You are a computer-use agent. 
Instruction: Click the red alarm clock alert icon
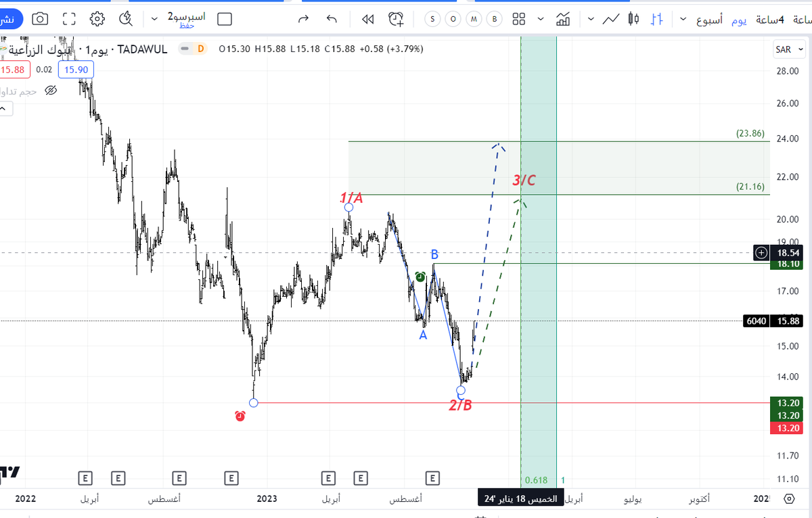pos(240,416)
